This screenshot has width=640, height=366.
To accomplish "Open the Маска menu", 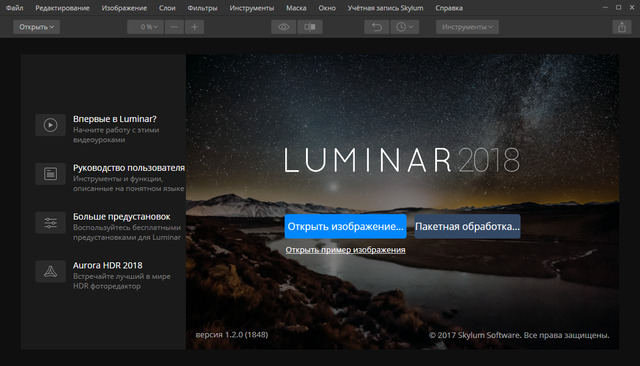I will point(296,8).
